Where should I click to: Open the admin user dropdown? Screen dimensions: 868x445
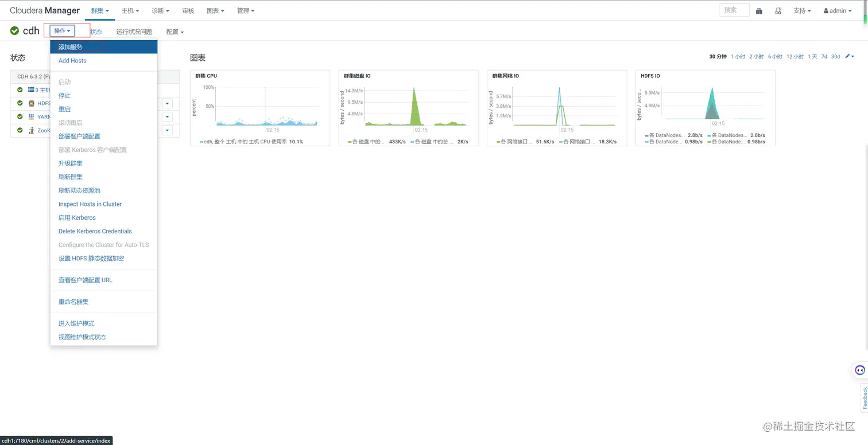(838, 10)
